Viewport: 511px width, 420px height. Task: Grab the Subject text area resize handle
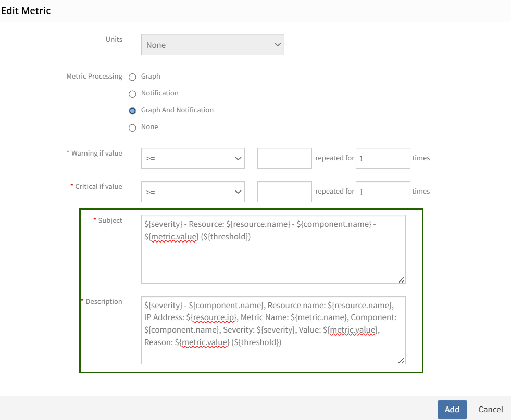click(402, 279)
